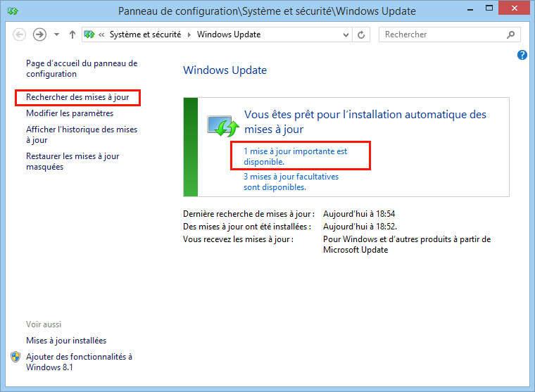Click the 'Voir aussi' section label
The width and height of the screenshot is (535, 392).
coord(44,324)
